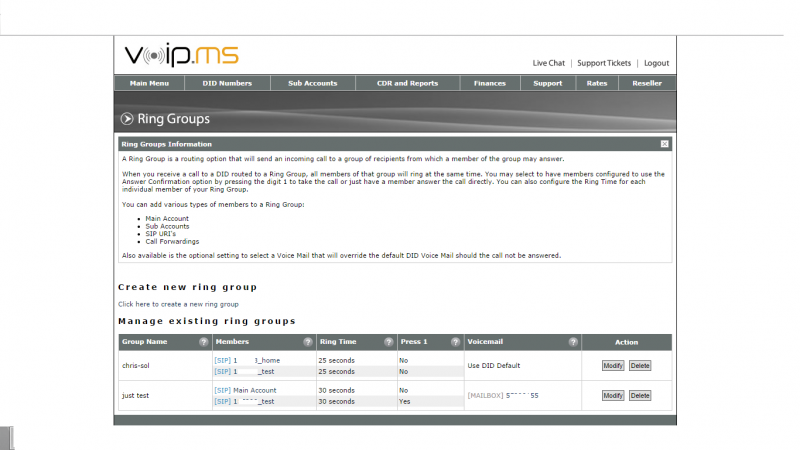Click the Yes value under Press 1

click(x=404, y=402)
